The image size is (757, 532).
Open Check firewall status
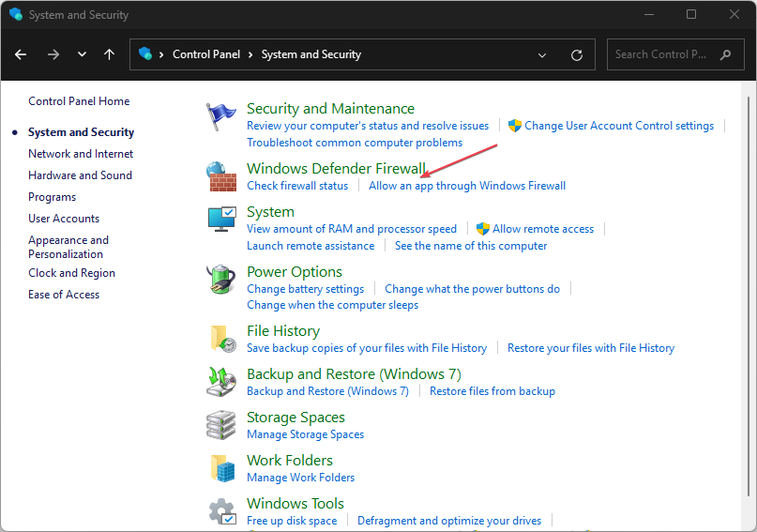[297, 186]
